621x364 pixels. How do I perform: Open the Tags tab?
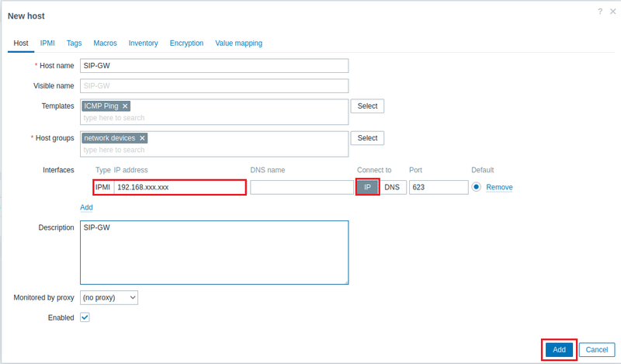[74, 43]
